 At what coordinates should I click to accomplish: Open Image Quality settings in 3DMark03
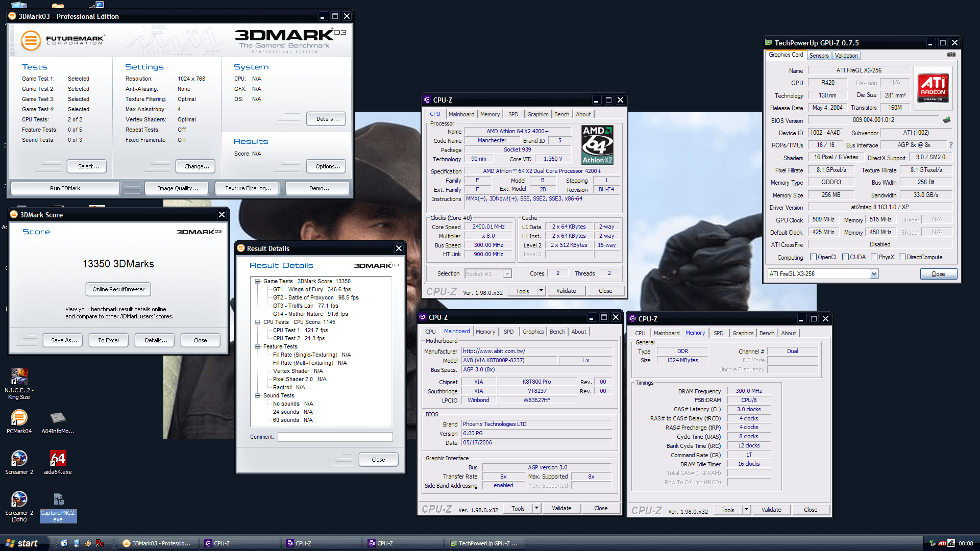178,188
